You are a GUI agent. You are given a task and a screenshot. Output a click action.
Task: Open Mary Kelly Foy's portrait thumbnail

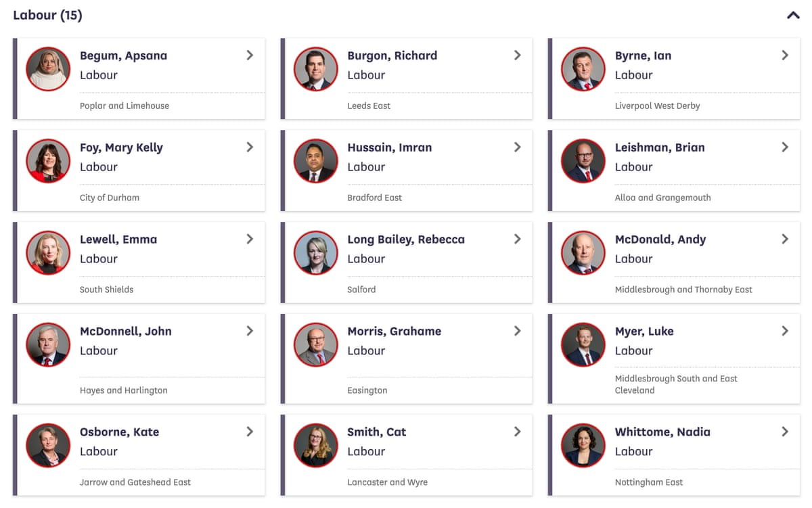pyautogui.click(x=47, y=160)
